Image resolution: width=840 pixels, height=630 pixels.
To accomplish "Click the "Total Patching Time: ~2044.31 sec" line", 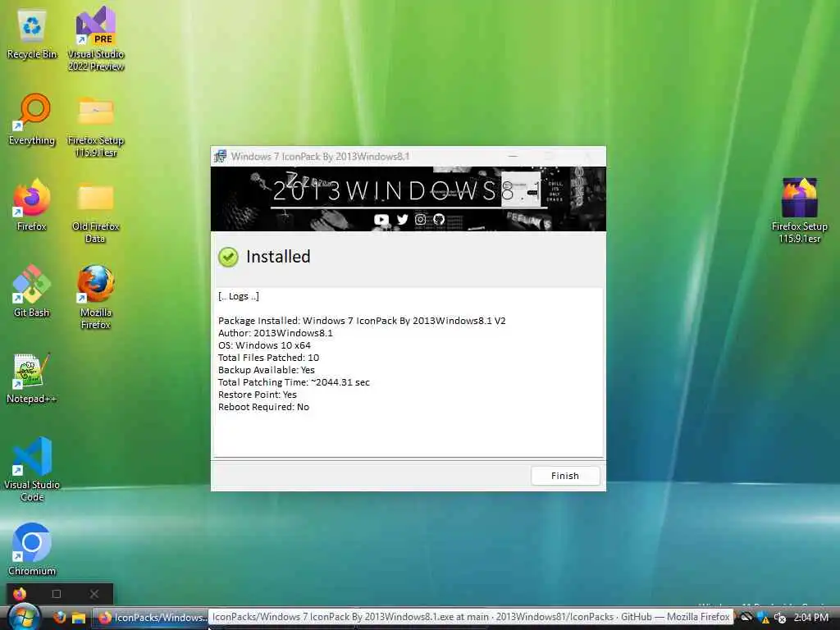I will pos(294,382).
